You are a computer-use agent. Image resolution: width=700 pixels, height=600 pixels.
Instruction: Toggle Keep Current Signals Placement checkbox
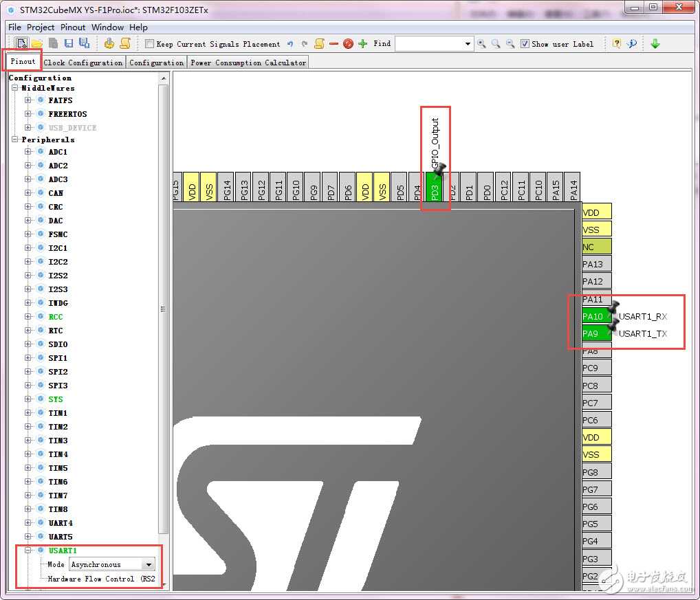click(x=150, y=44)
